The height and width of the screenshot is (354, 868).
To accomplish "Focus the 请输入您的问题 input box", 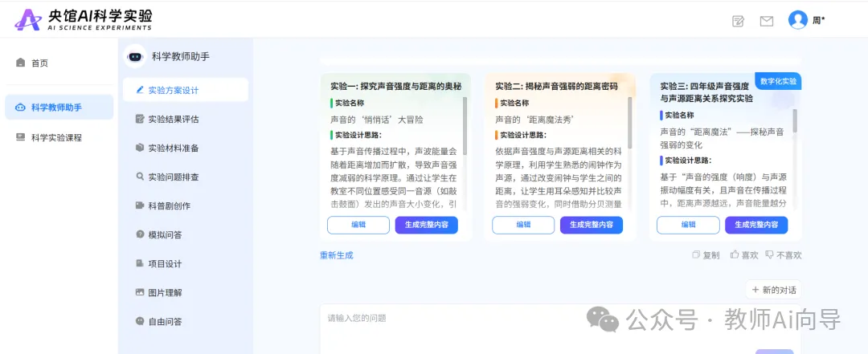I will click(560, 328).
